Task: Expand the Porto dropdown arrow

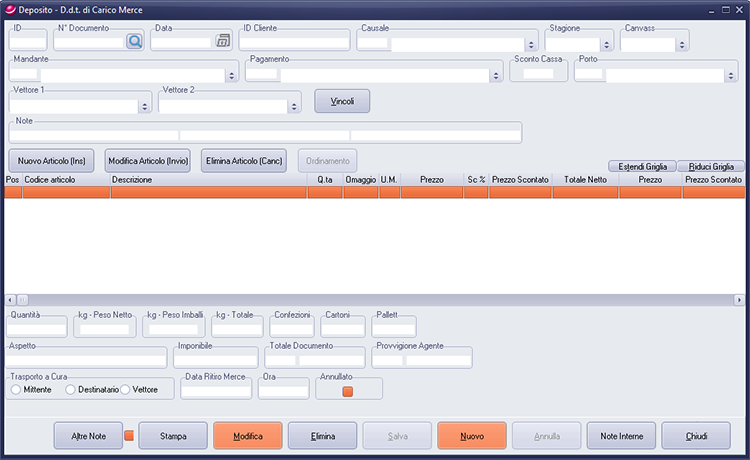Action: (730, 75)
